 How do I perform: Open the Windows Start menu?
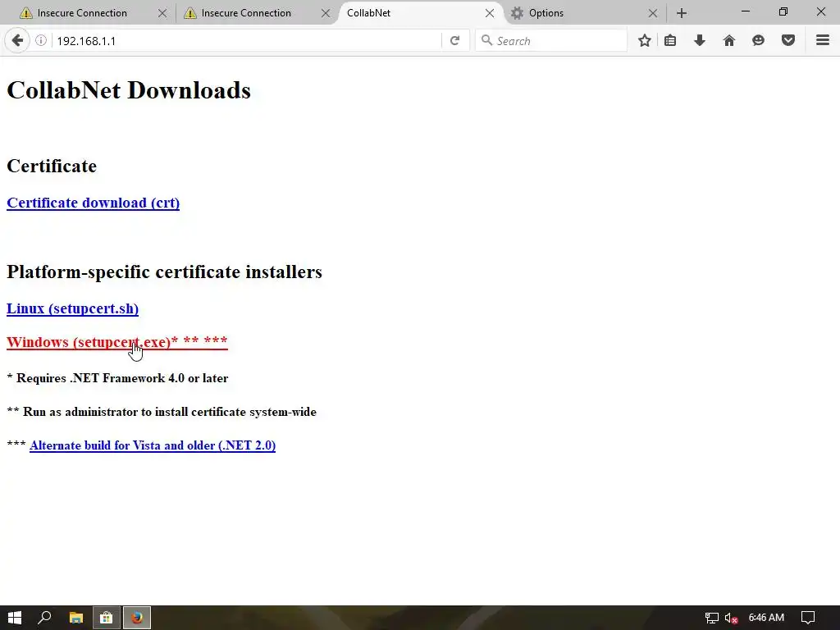pos(15,618)
